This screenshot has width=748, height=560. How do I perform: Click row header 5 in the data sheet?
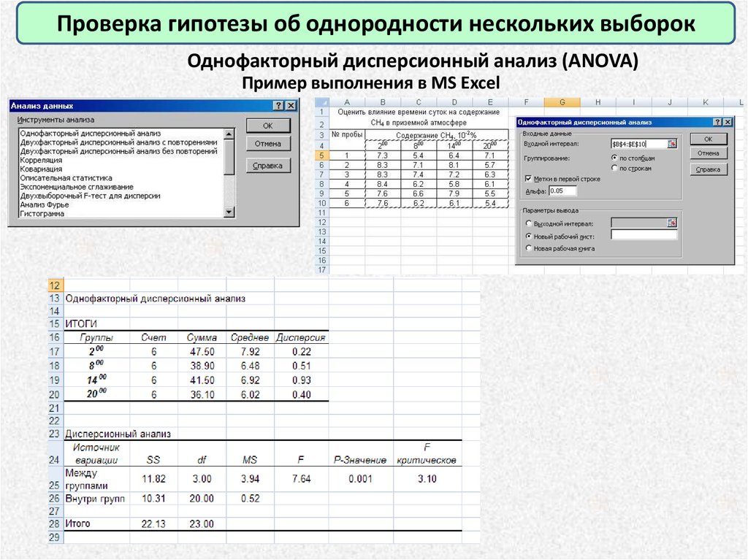(321, 156)
